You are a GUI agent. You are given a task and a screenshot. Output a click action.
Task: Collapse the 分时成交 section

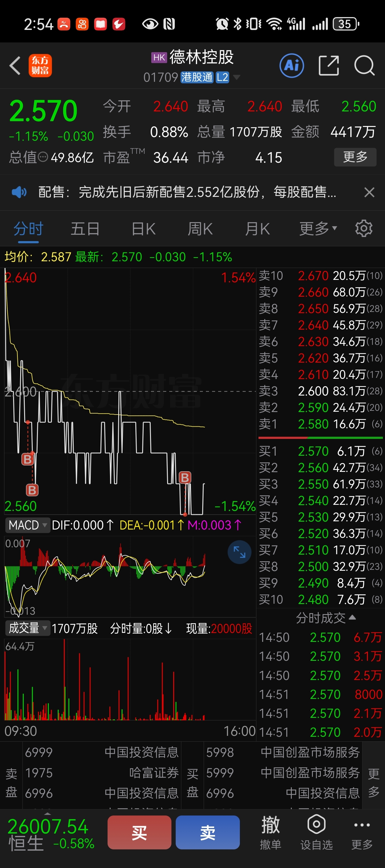pyautogui.click(x=326, y=618)
